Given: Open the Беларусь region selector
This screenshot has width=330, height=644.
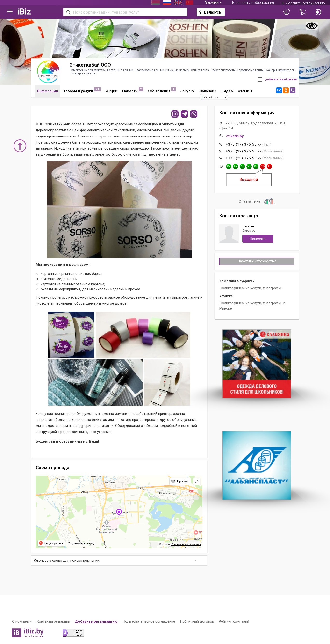Looking at the screenshot, I should tap(211, 12).
